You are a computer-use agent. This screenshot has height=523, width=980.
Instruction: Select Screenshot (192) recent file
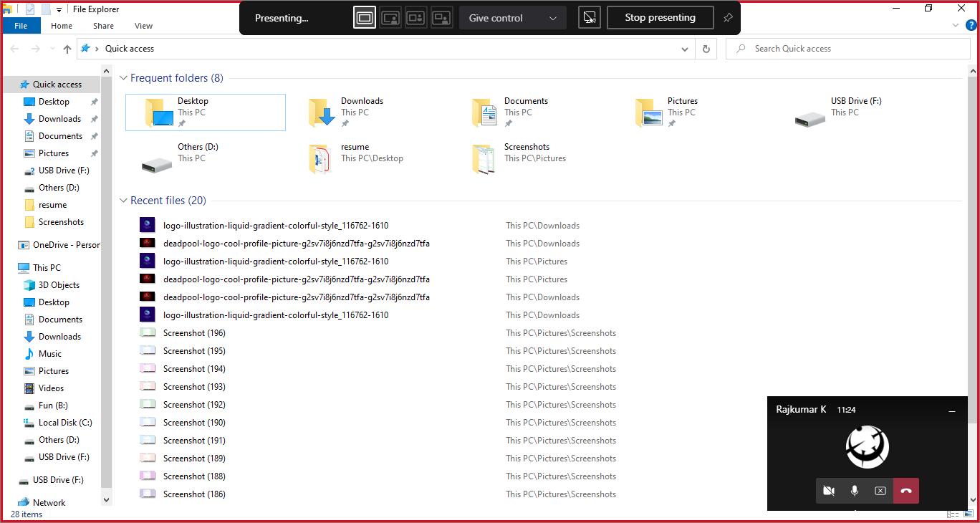pos(194,405)
